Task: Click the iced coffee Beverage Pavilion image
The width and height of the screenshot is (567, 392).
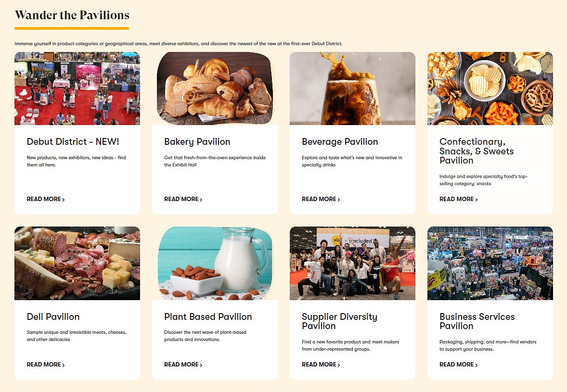Action: (352, 89)
